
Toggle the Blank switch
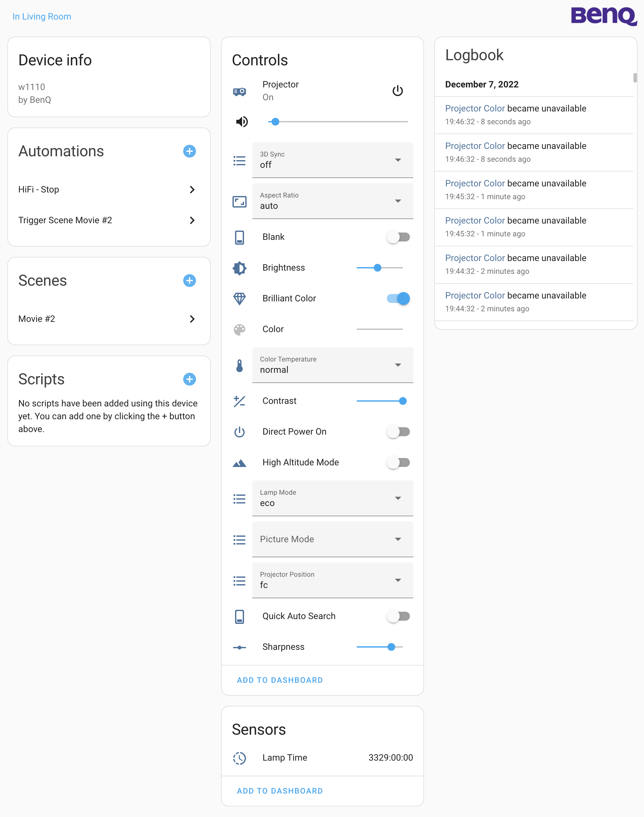tap(398, 237)
